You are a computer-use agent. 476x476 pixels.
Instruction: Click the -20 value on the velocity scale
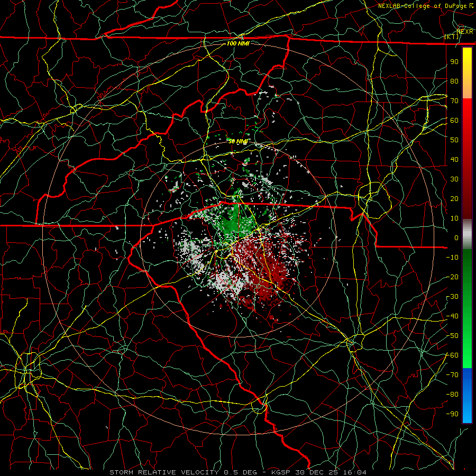tap(453, 277)
